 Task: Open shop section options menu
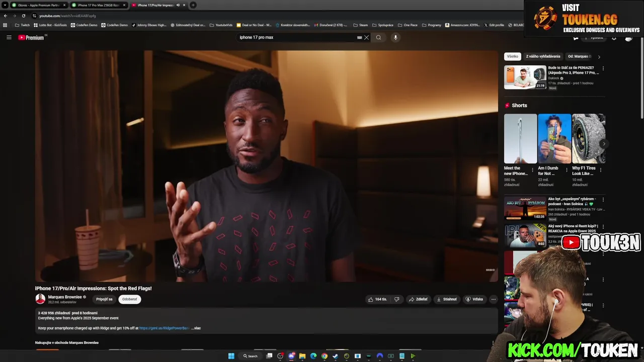[493, 343]
